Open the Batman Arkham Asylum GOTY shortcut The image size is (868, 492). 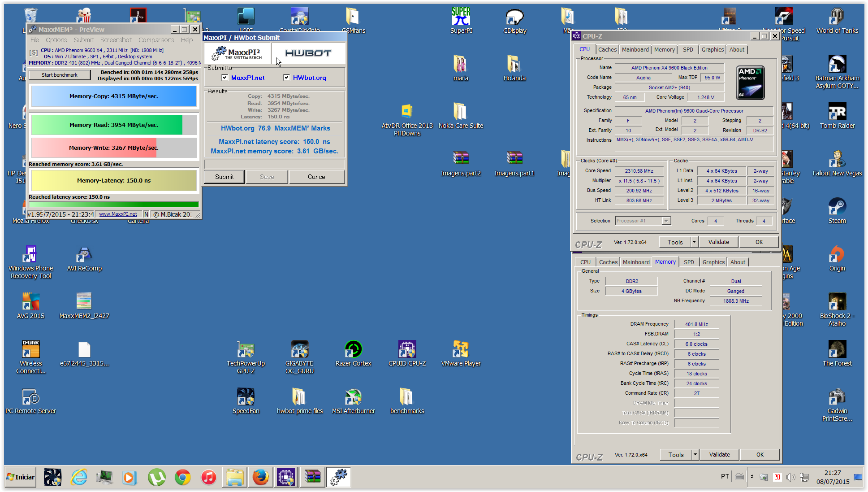pos(837,72)
